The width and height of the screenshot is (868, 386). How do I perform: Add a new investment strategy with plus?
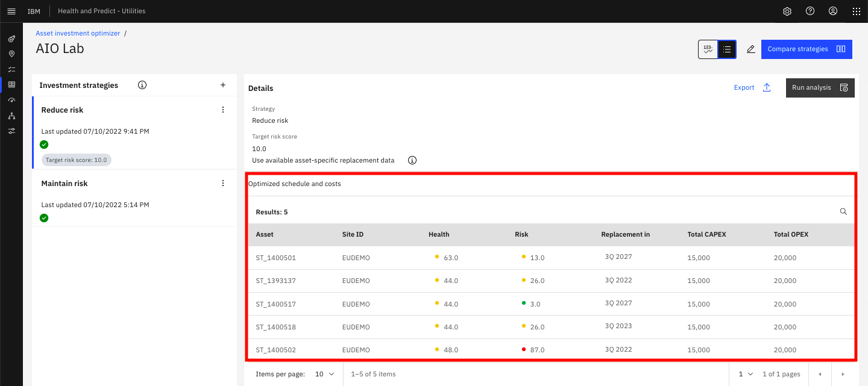(x=223, y=86)
